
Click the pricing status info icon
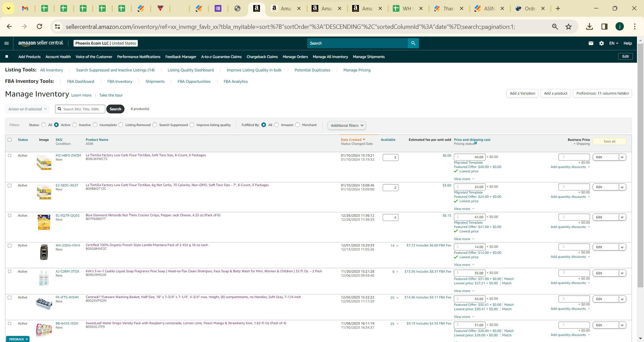[476, 143]
